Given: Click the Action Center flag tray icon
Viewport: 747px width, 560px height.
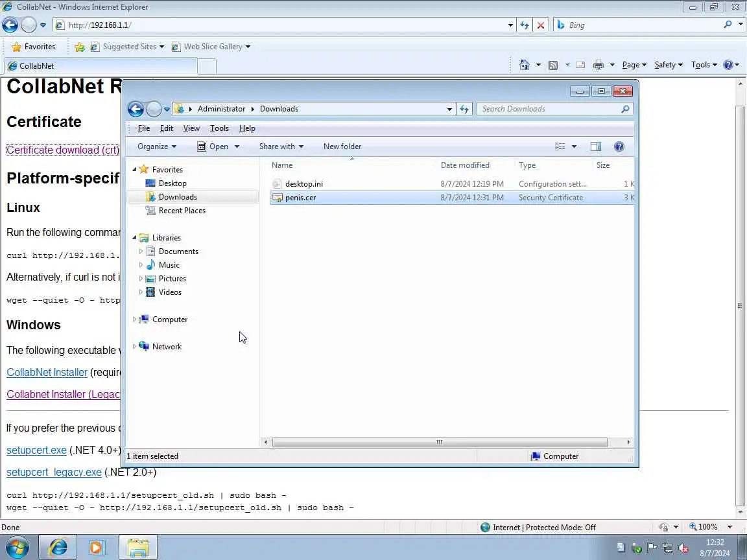Looking at the screenshot, I should click(652, 548).
